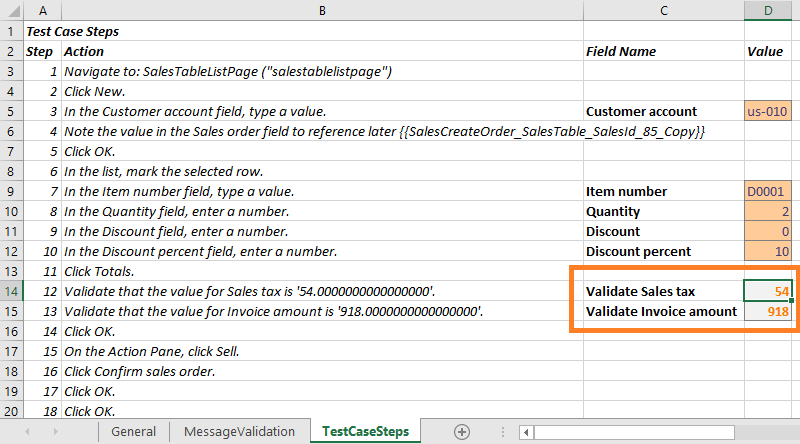Select 'In the Discount percent field, enter a number.'
The height and width of the screenshot is (444, 800).
[322, 251]
